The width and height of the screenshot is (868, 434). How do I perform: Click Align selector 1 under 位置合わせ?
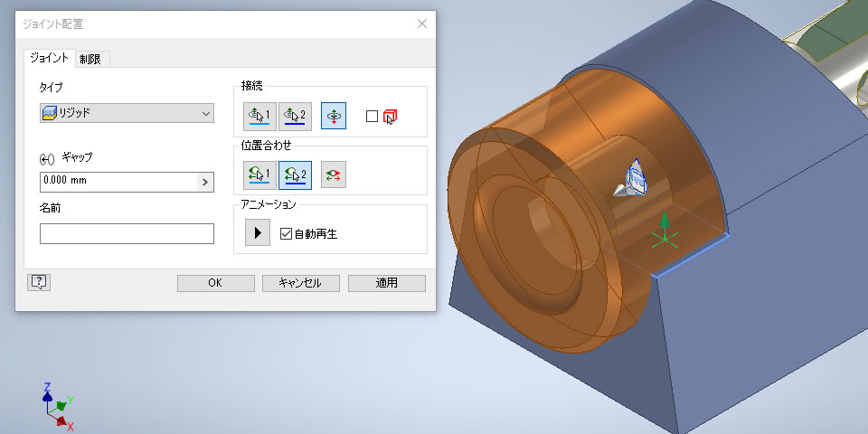click(x=259, y=175)
